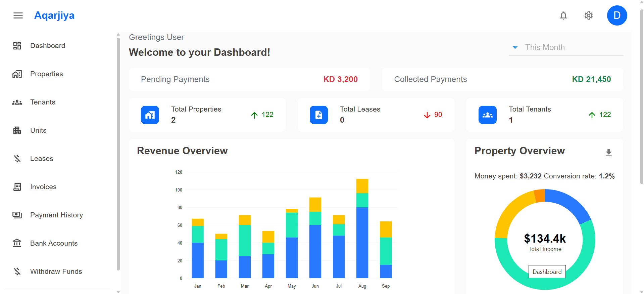
Task: Open the hamburger menu icon
Action: (18, 15)
